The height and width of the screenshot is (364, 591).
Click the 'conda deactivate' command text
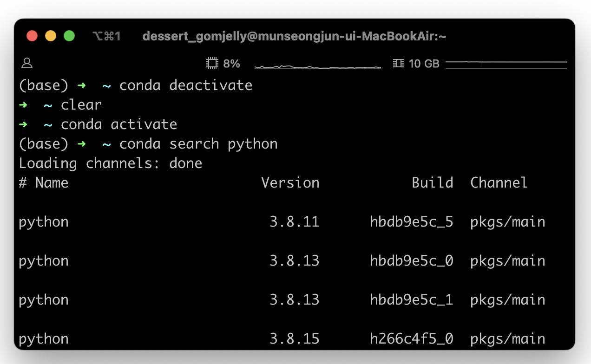click(186, 85)
